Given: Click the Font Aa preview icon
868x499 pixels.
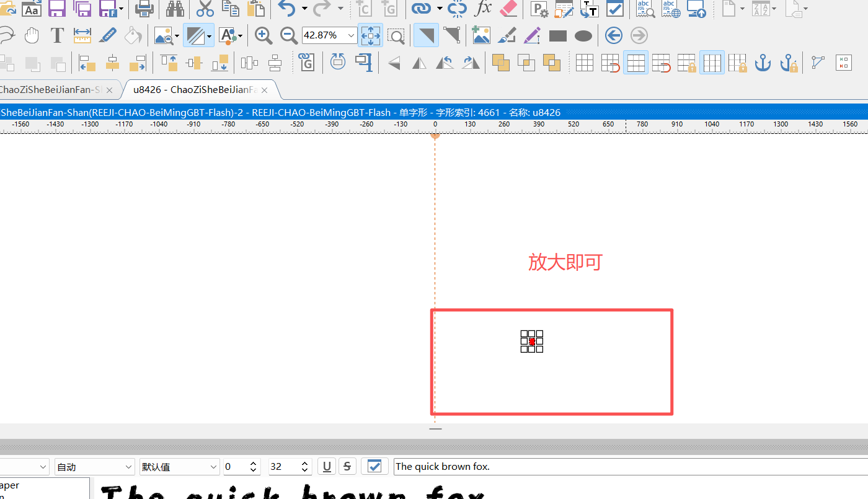Looking at the screenshot, I should pyautogui.click(x=32, y=9).
